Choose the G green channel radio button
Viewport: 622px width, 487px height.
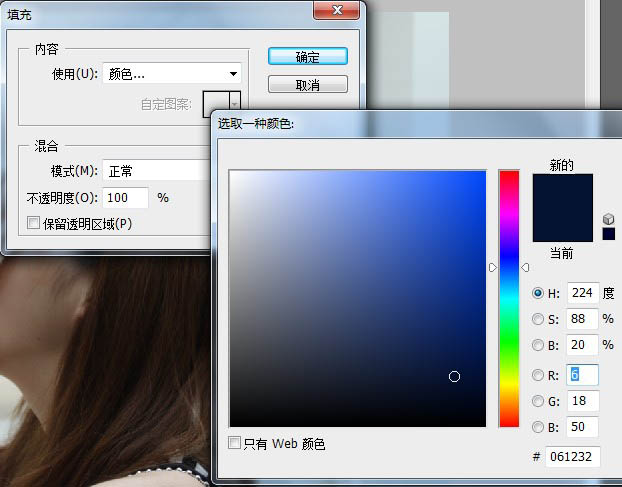pos(538,401)
